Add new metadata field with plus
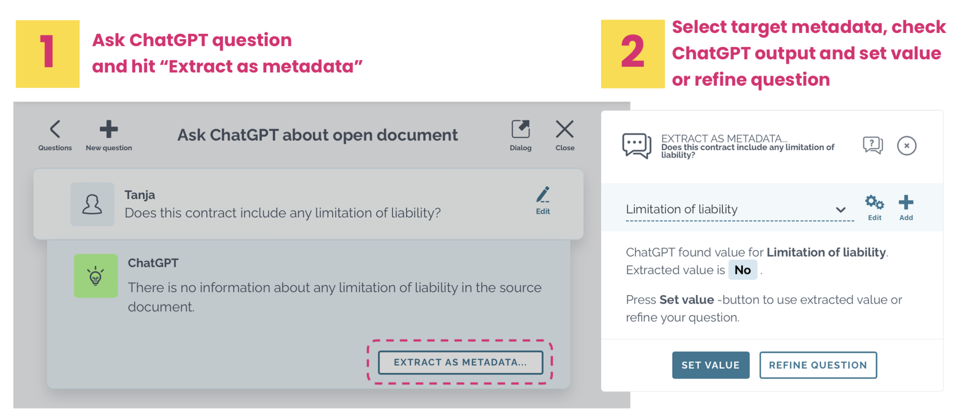 906,208
